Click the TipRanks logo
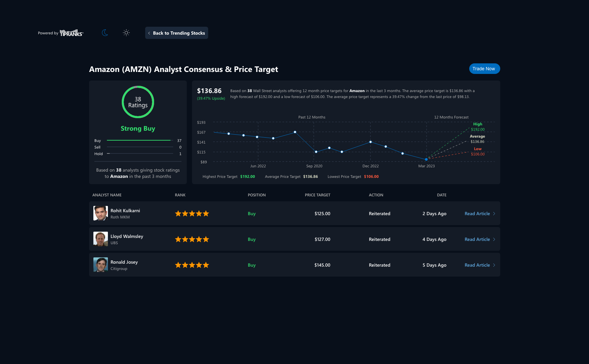Image resolution: width=589 pixels, height=364 pixels. point(72,33)
